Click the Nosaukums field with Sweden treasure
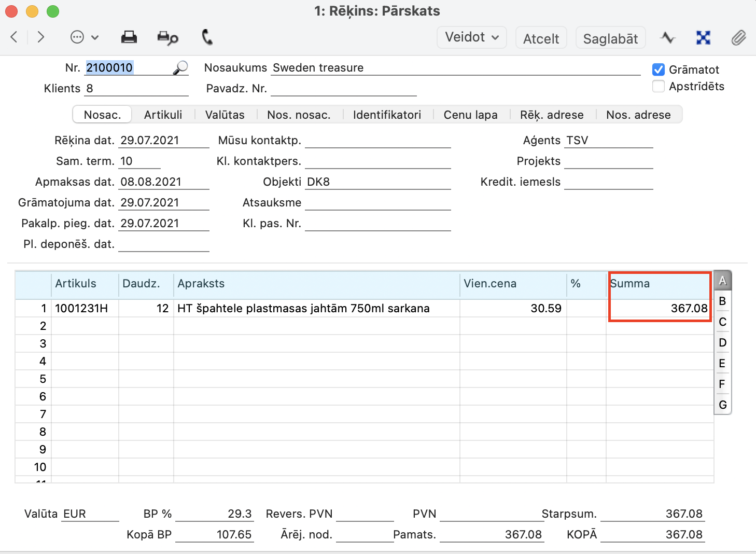Viewport: 756px width, 554px height. (x=455, y=68)
